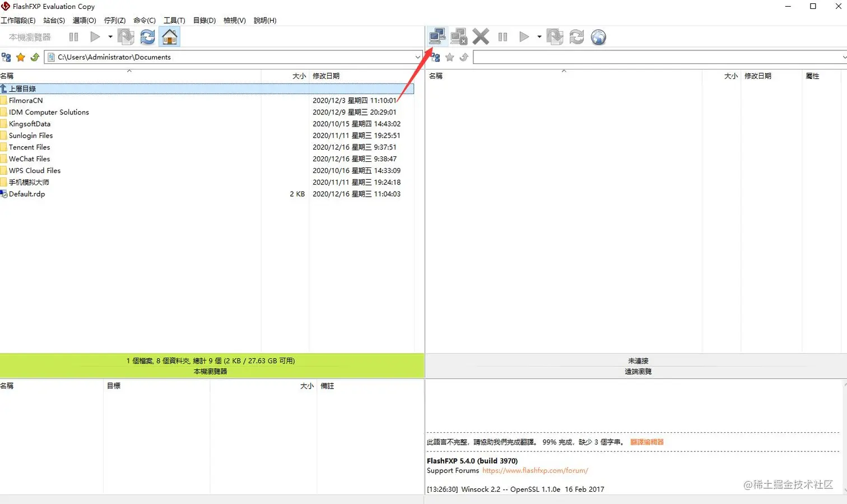Click the grey up-folder arrow in the remote pane
Screen dimensions: 847x504
click(464, 57)
